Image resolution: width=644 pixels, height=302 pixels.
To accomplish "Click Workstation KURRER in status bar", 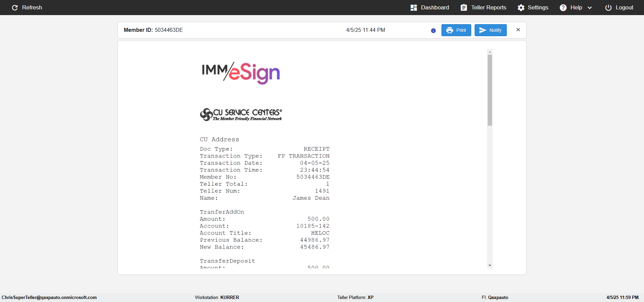I will point(217,297).
